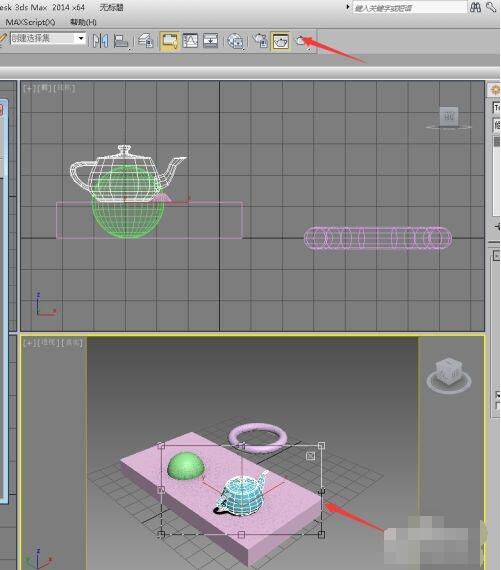Click the ViewCube in the front viewport
Viewport: 501px width, 570px height.
[449, 117]
